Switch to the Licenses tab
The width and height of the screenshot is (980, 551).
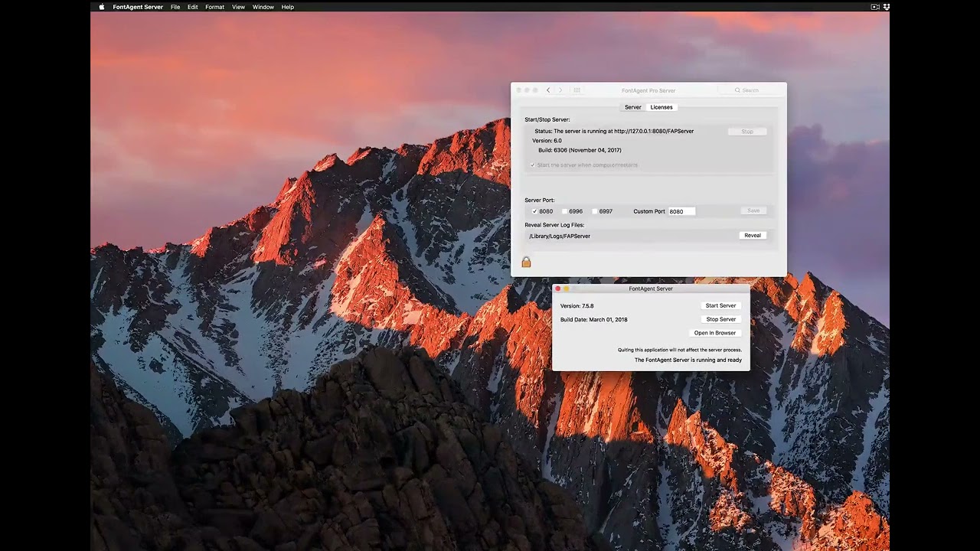pos(661,107)
